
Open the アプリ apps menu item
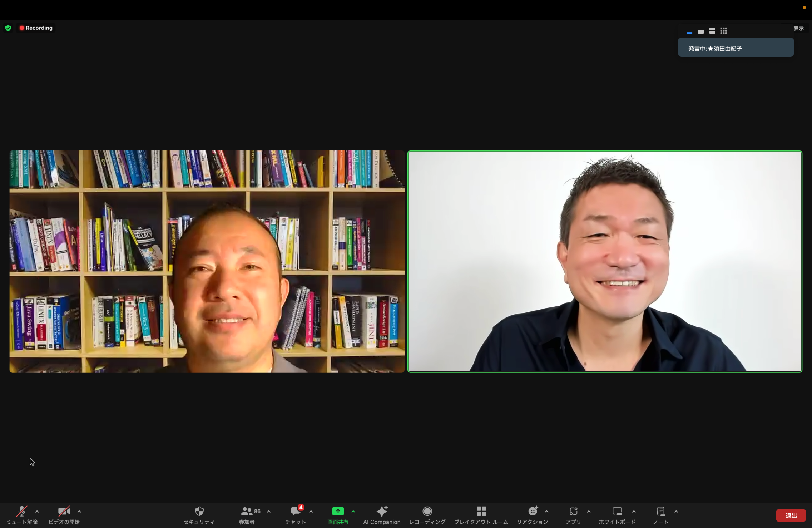pos(573,512)
